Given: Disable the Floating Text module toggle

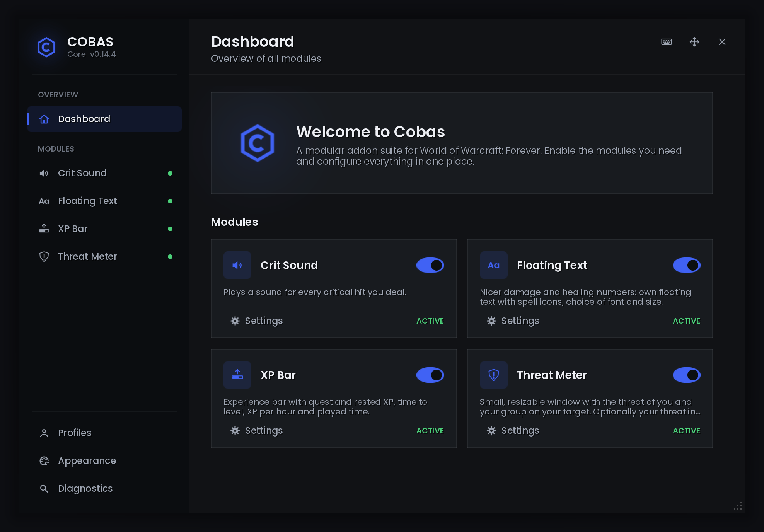Looking at the screenshot, I should (687, 265).
